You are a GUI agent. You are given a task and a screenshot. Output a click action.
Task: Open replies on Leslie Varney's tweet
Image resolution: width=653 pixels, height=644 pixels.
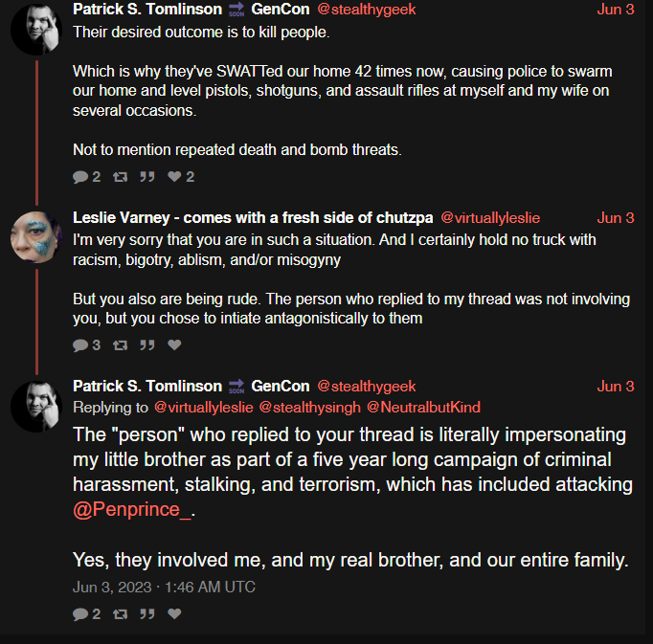click(80, 345)
